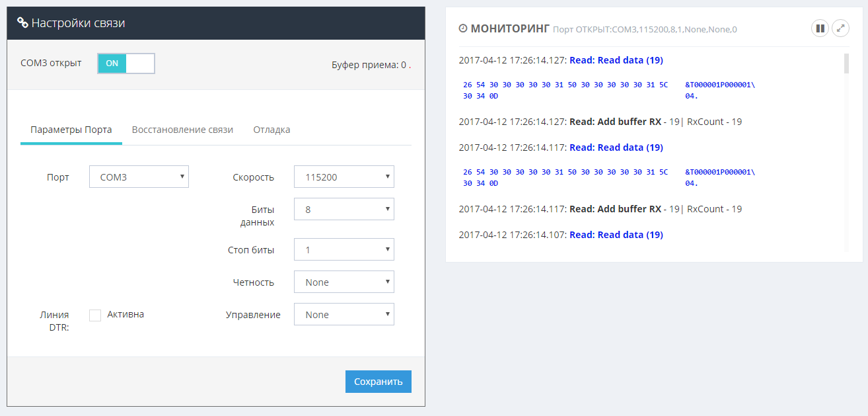The width and height of the screenshot is (868, 416).
Task: Open the Управление flow control dropdown
Action: click(x=344, y=315)
